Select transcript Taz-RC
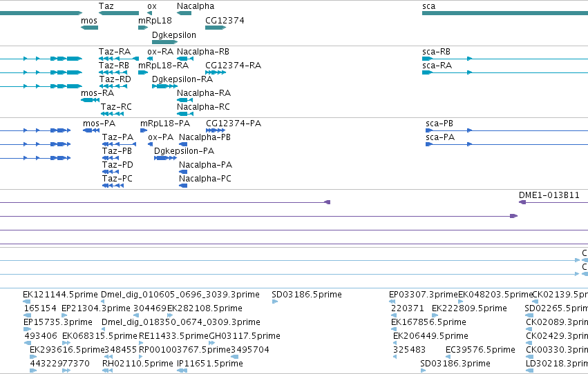Image resolution: width=588 pixels, height=374 pixels. coord(112,114)
